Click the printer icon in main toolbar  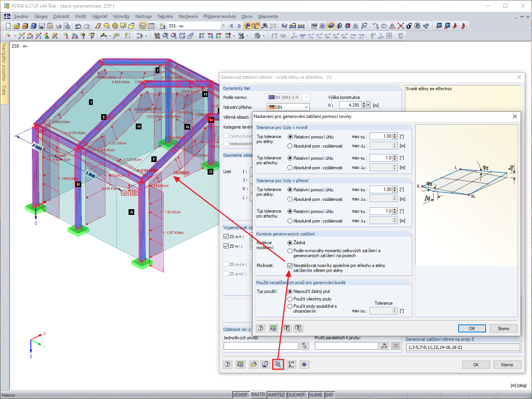click(x=59, y=26)
